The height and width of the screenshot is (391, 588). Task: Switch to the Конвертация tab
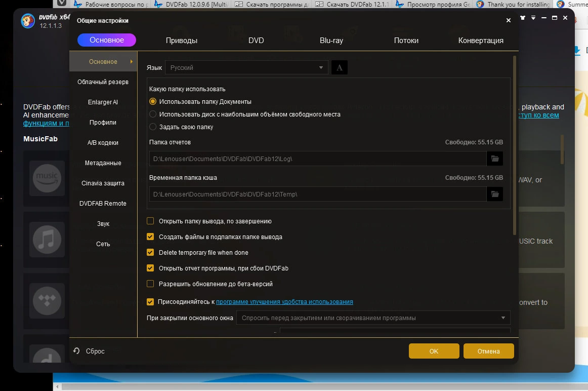point(481,41)
